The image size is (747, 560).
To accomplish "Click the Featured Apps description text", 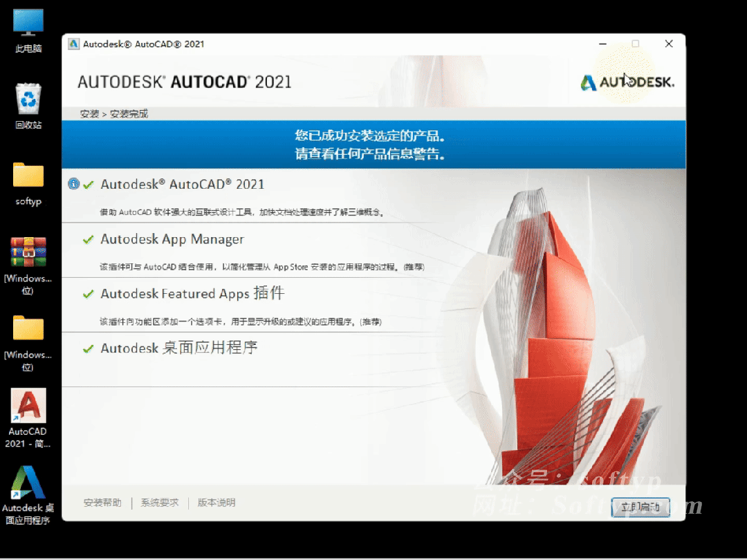I will click(x=241, y=322).
